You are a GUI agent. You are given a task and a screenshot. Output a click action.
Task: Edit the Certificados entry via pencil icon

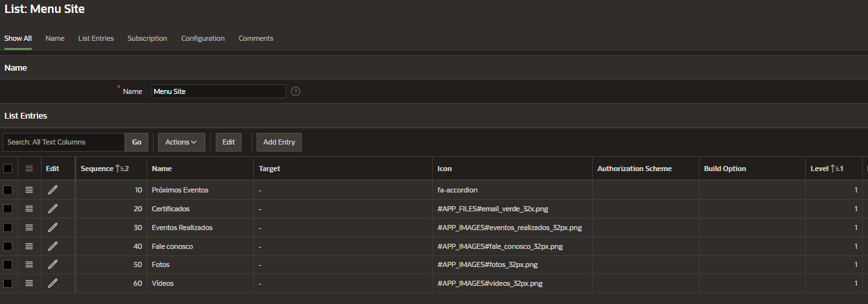pyautogui.click(x=52, y=209)
